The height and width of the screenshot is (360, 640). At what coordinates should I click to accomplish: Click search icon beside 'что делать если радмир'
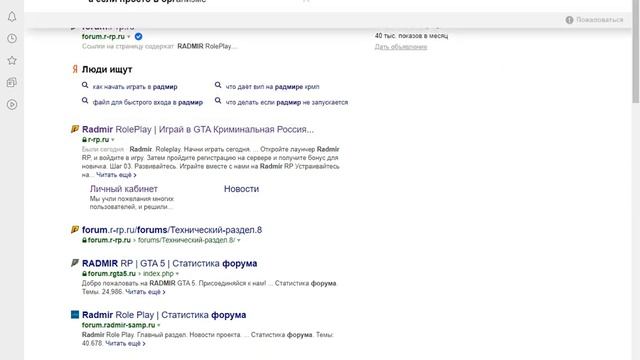click(218, 101)
